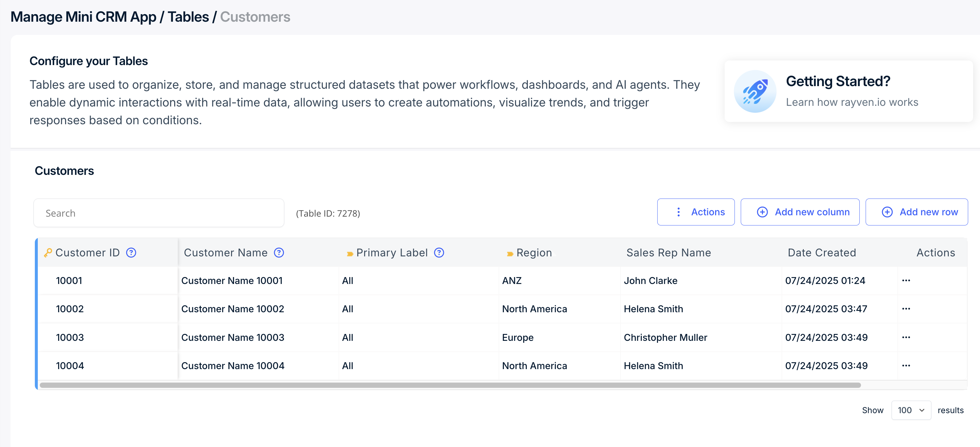This screenshot has height=447, width=980.
Task: Focus the Search input field
Action: coord(159,213)
